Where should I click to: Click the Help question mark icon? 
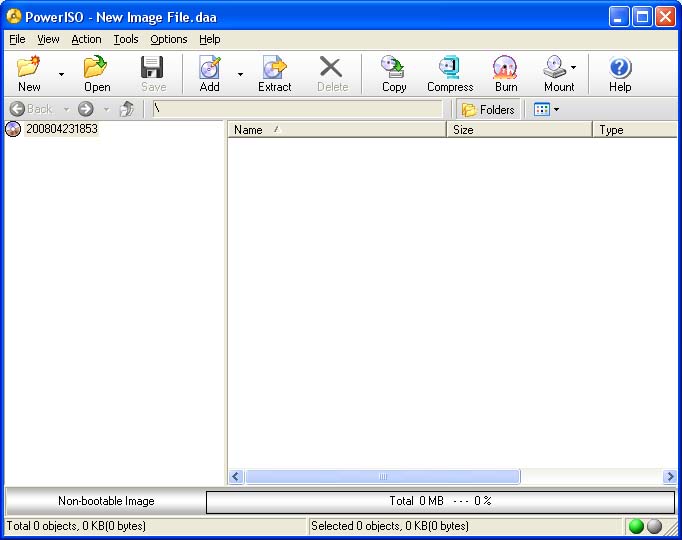[620, 67]
